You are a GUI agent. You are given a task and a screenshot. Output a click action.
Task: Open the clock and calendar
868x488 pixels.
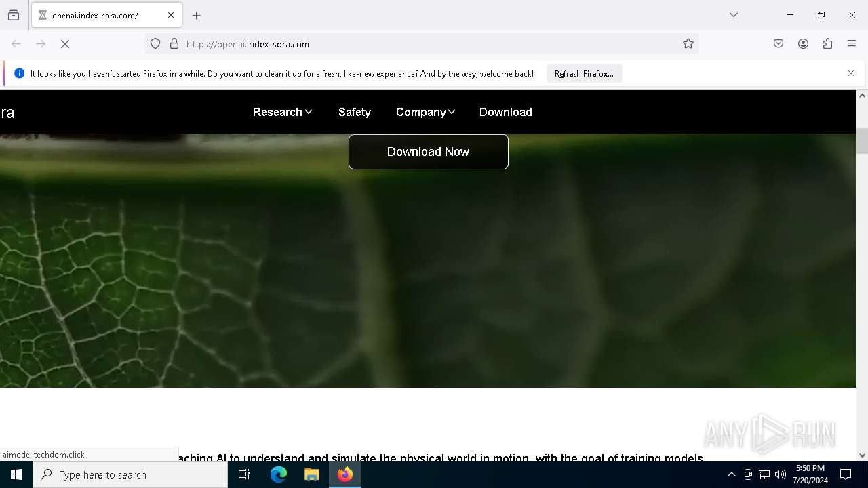tap(810, 474)
